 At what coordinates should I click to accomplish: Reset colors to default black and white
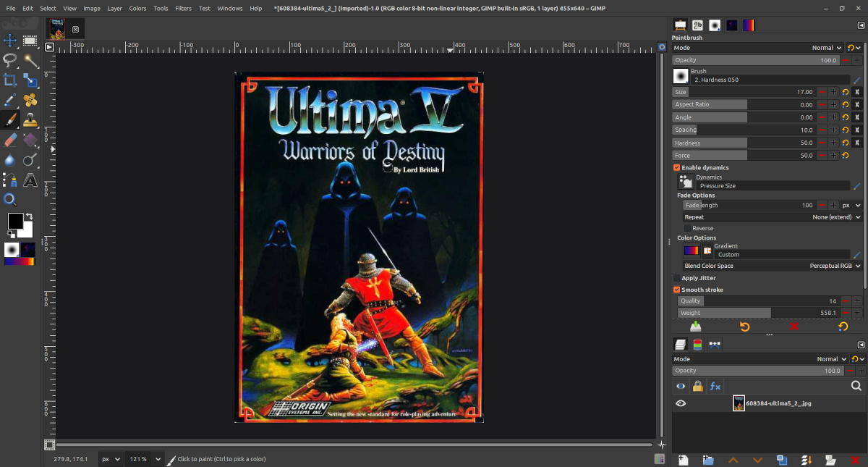point(10,235)
